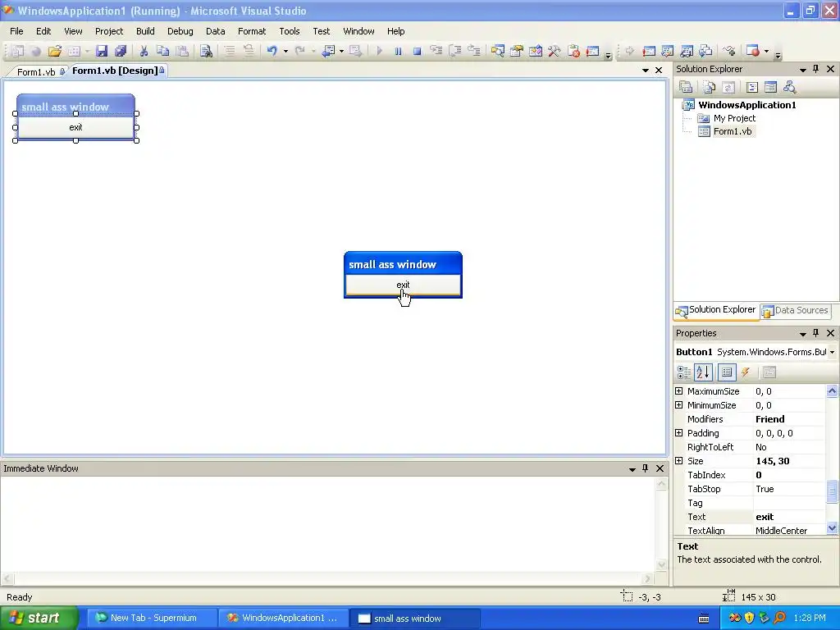Open the Windows Start button
Screen dimensions: 840x630
[39, 618]
